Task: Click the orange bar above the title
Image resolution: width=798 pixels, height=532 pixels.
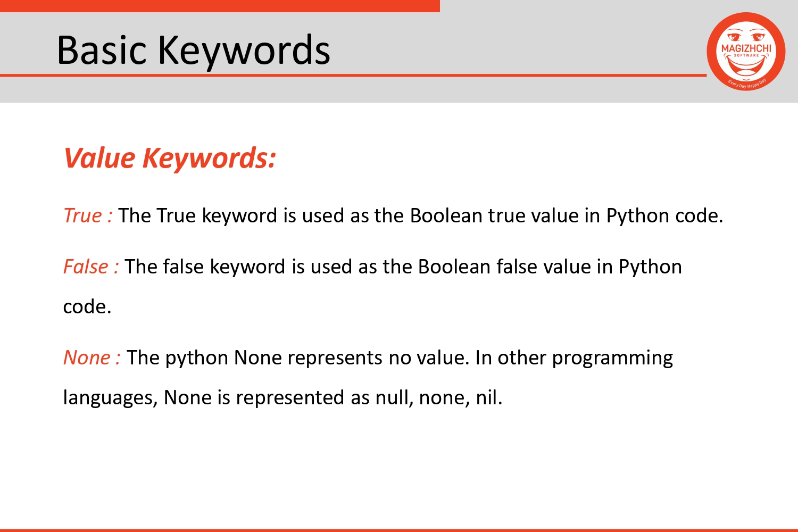Action: click(x=220, y=6)
